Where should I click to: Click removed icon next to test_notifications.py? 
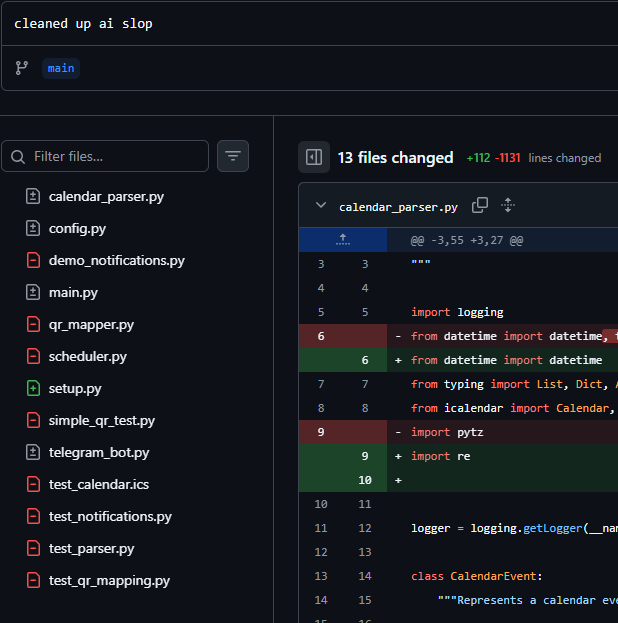click(x=33, y=516)
